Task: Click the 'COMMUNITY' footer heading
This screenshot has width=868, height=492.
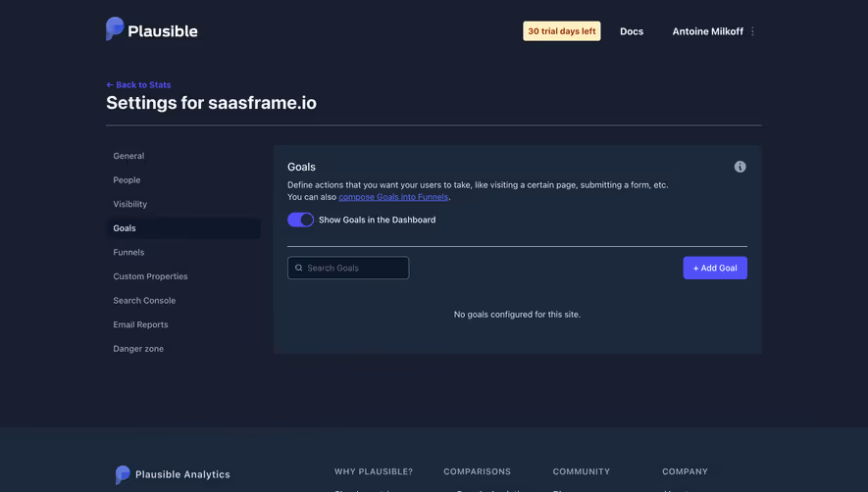Action: (x=581, y=471)
